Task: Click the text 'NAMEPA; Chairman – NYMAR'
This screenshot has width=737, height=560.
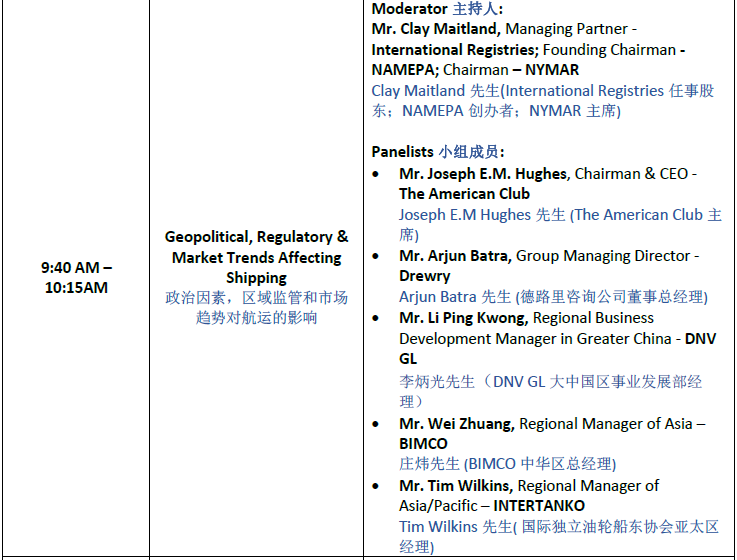Action: coord(475,70)
